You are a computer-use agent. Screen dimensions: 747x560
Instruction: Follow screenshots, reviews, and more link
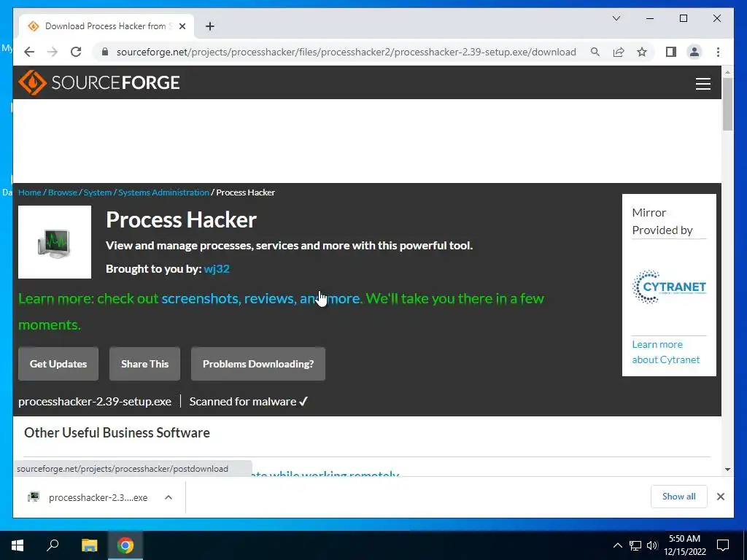point(261,298)
